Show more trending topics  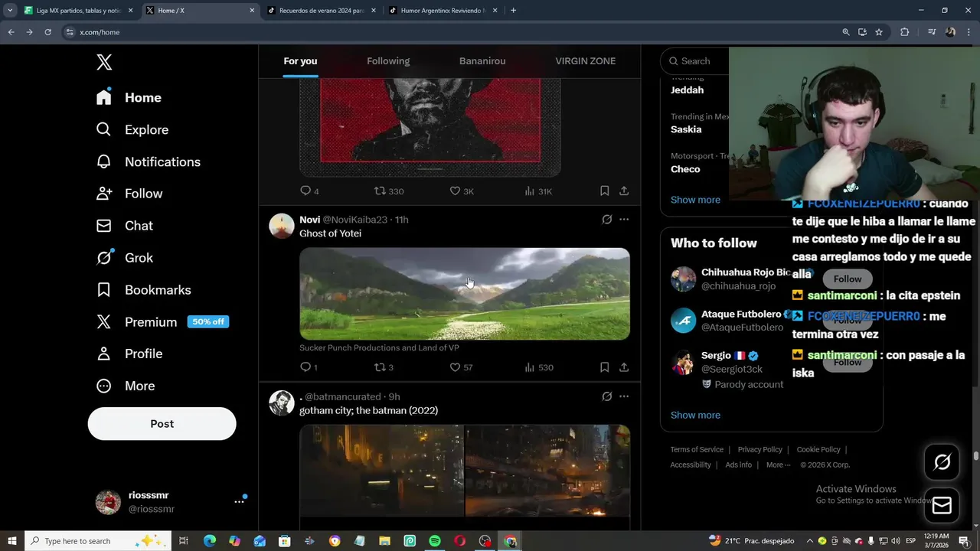[x=695, y=200]
